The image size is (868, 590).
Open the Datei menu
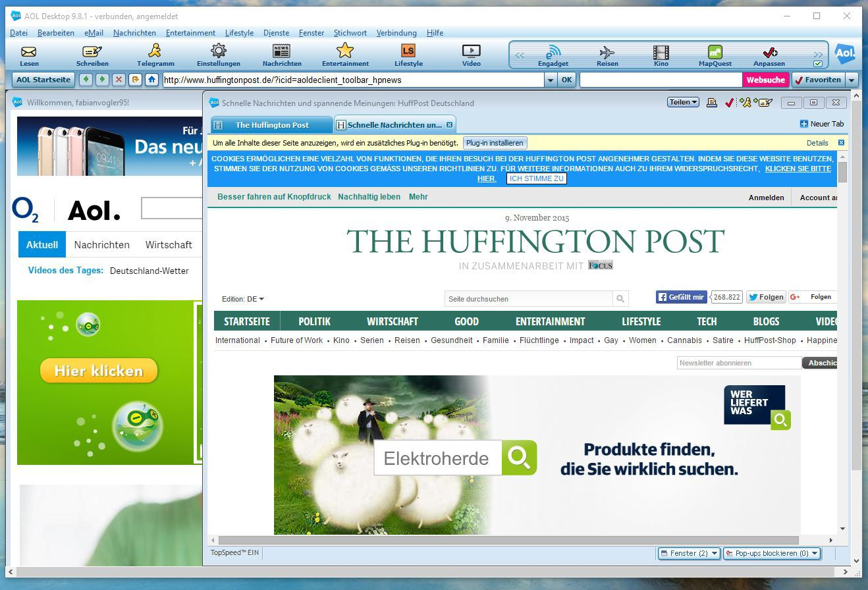(x=19, y=33)
